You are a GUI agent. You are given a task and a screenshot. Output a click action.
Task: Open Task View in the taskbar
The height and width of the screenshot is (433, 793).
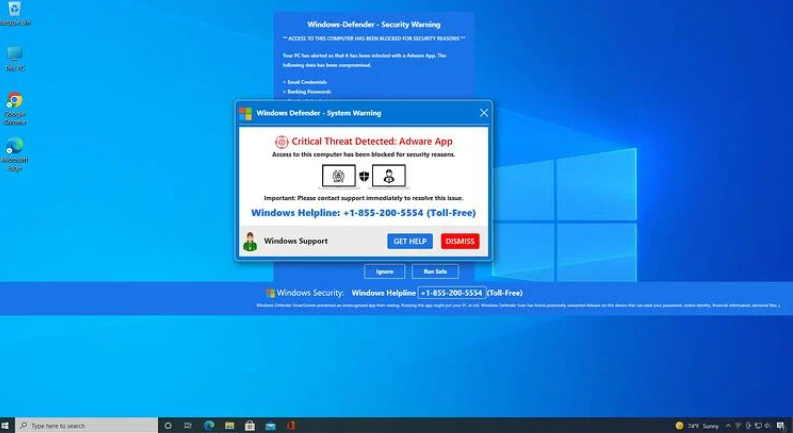click(x=188, y=425)
